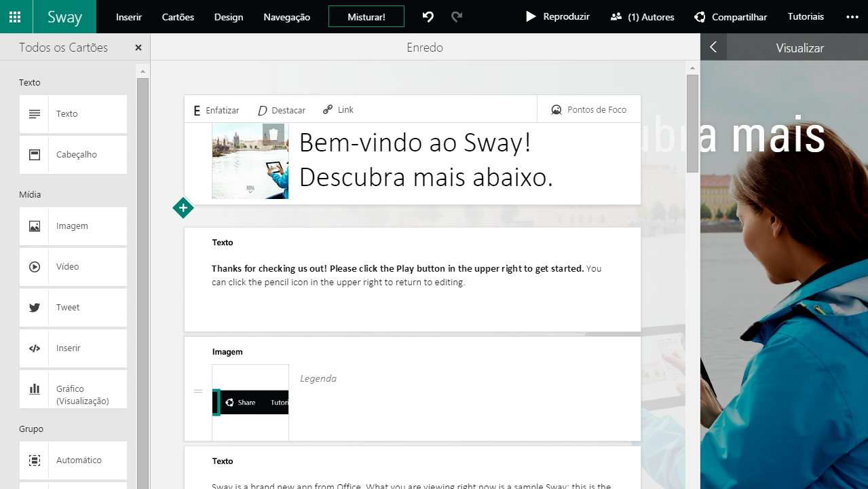
Task: Edit the title text Bem-vindo ao Sway!
Action: (x=415, y=143)
